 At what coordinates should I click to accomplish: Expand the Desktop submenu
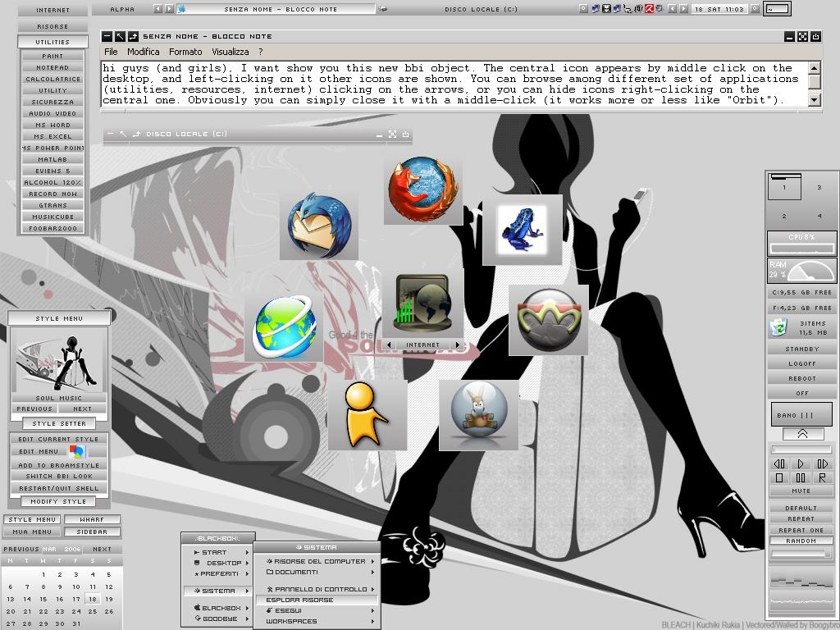(218, 563)
